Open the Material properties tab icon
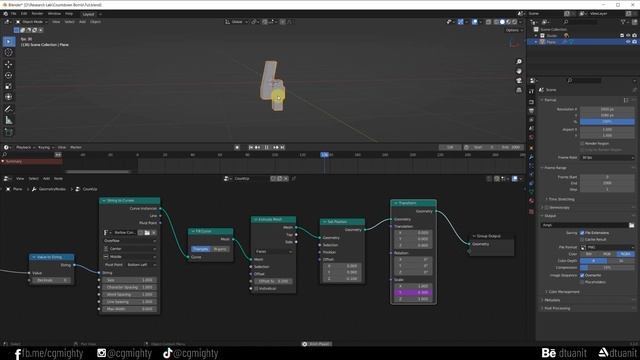 click(531, 201)
